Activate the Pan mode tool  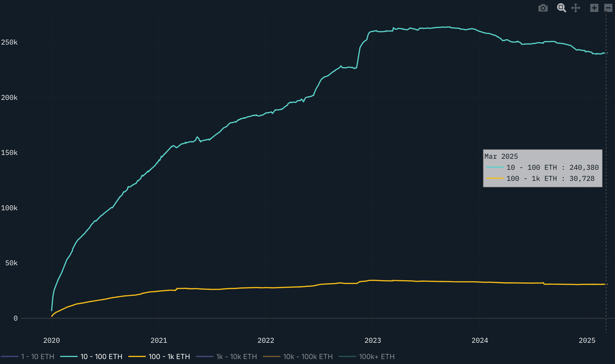click(576, 8)
